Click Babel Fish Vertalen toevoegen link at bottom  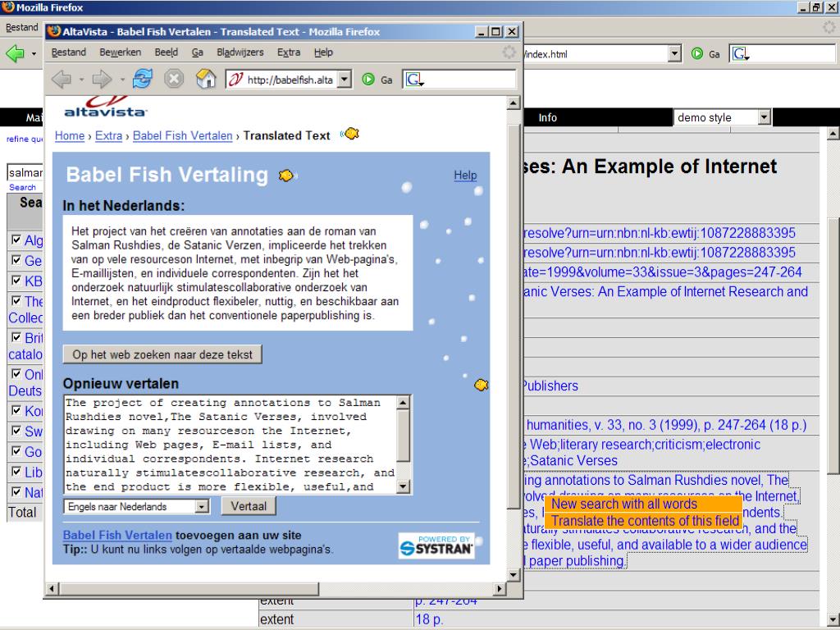117,535
